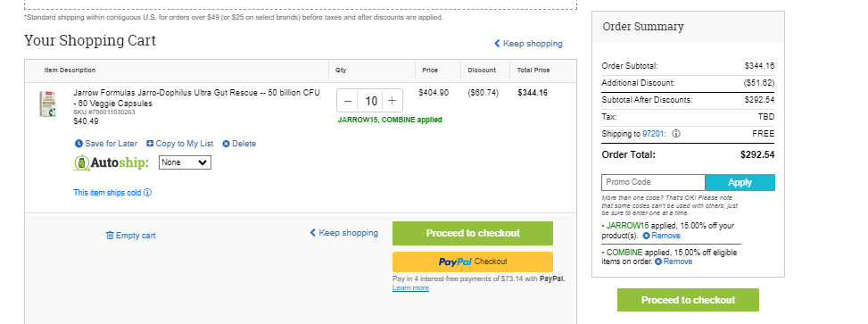Click the Qty column header

(341, 71)
